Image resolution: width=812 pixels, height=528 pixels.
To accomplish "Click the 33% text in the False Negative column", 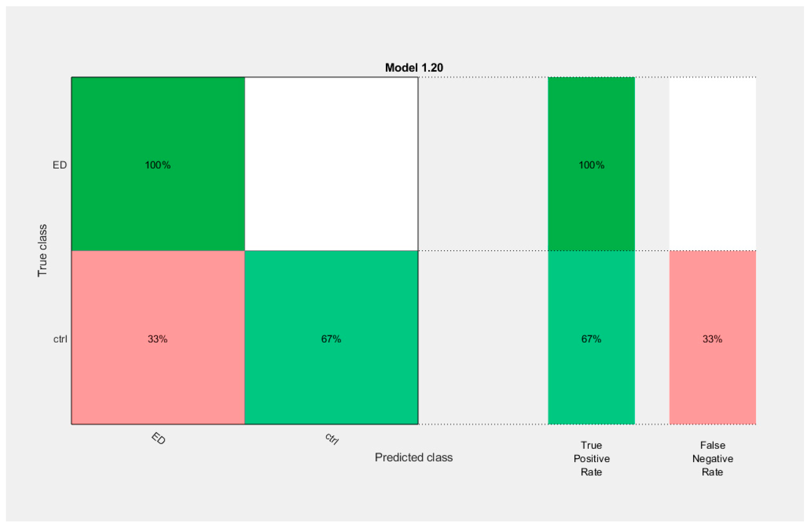I will click(x=712, y=339).
